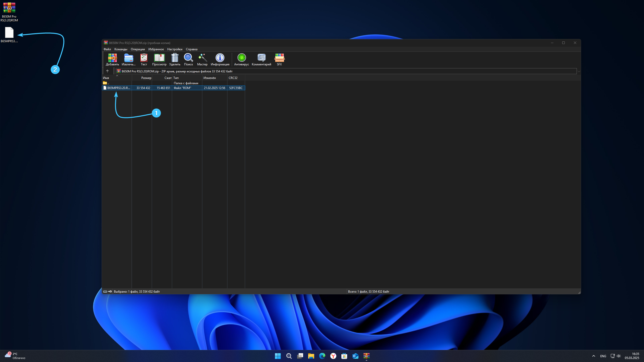Open the Windows Start menu

278,356
